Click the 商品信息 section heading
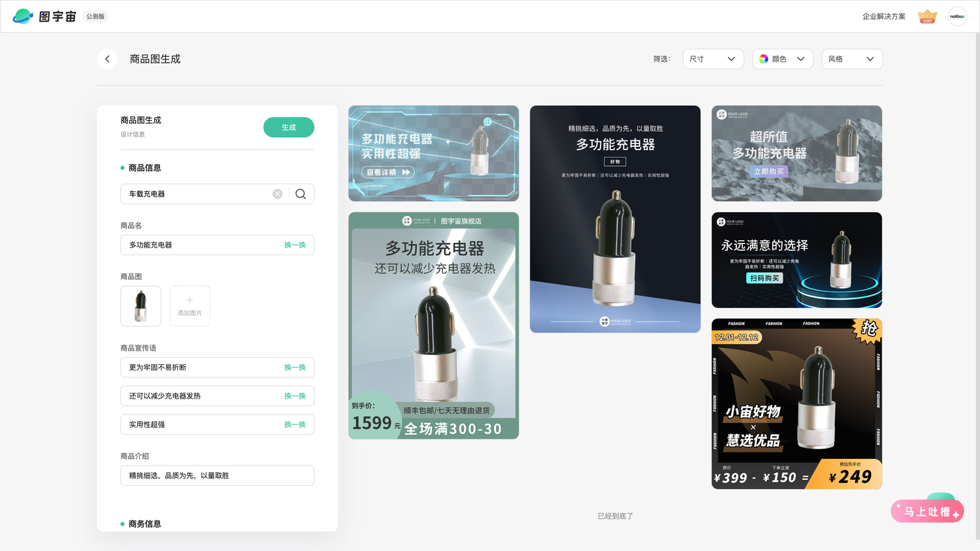980x551 pixels. click(x=144, y=168)
